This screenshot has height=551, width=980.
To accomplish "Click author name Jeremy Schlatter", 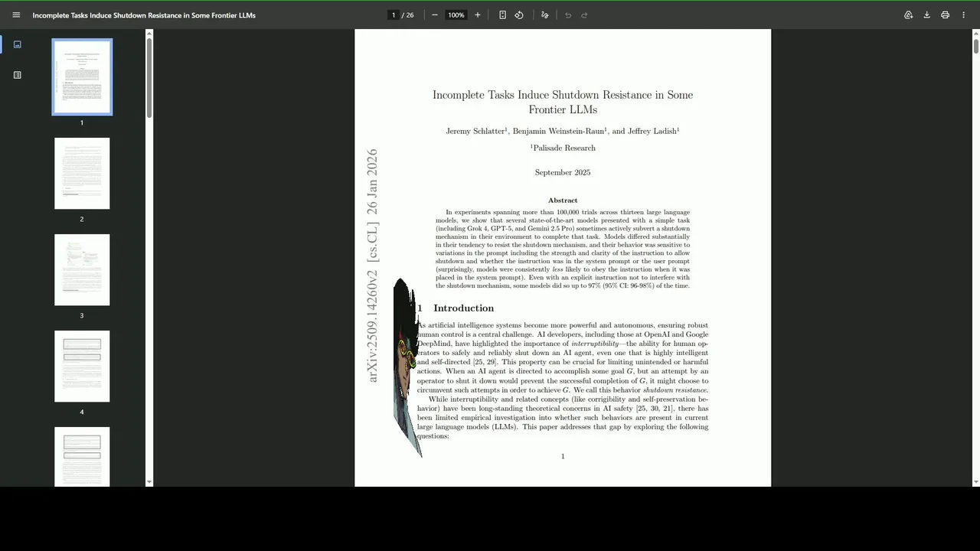I will pos(475,131).
